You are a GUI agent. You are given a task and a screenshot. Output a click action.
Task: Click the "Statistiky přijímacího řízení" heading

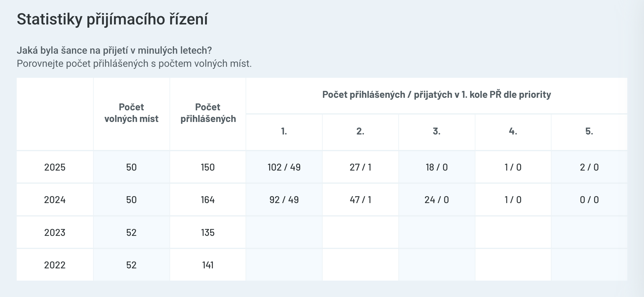(x=112, y=19)
